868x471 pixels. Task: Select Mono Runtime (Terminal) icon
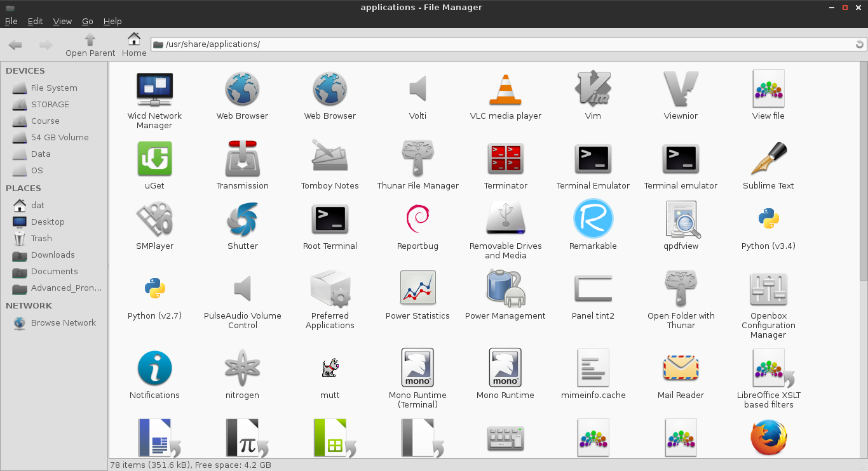[x=417, y=368]
